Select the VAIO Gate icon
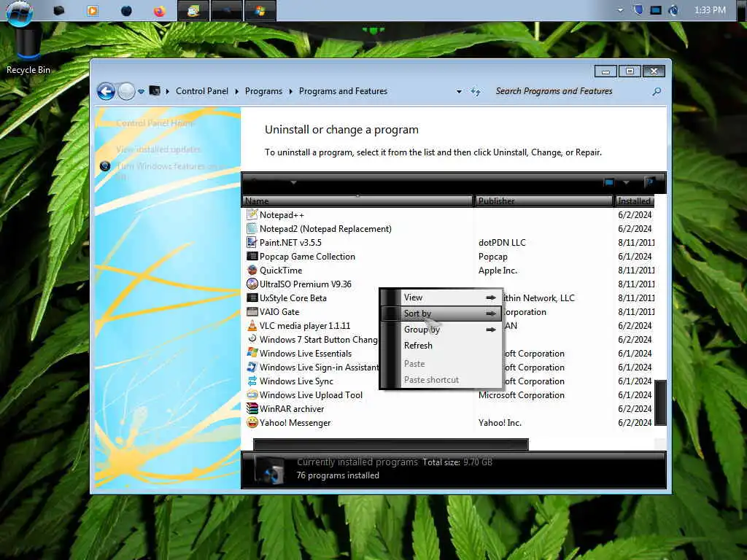The image size is (747, 560). [x=252, y=311]
